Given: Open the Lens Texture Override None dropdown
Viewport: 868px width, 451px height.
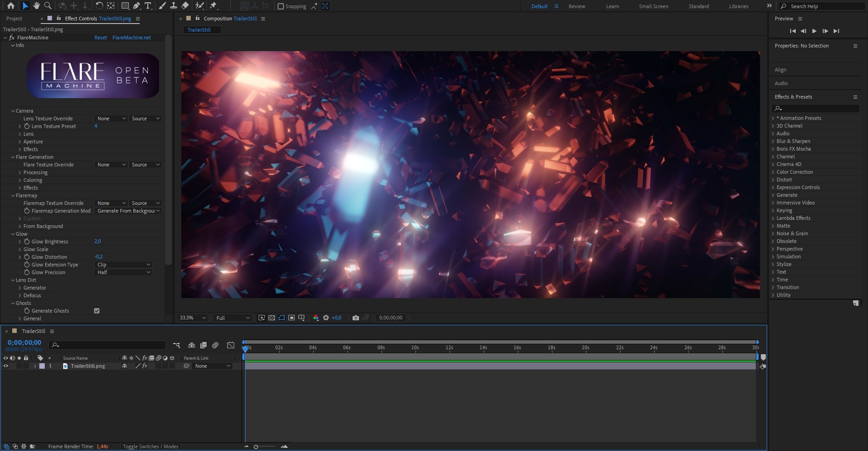Looking at the screenshot, I should pyautogui.click(x=111, y=119).
